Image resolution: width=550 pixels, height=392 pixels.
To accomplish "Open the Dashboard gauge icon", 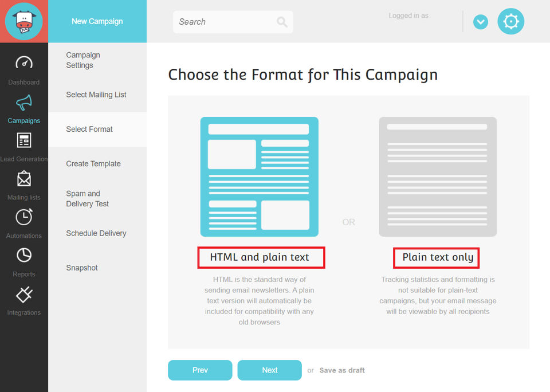I will click(x=24, y=63).
